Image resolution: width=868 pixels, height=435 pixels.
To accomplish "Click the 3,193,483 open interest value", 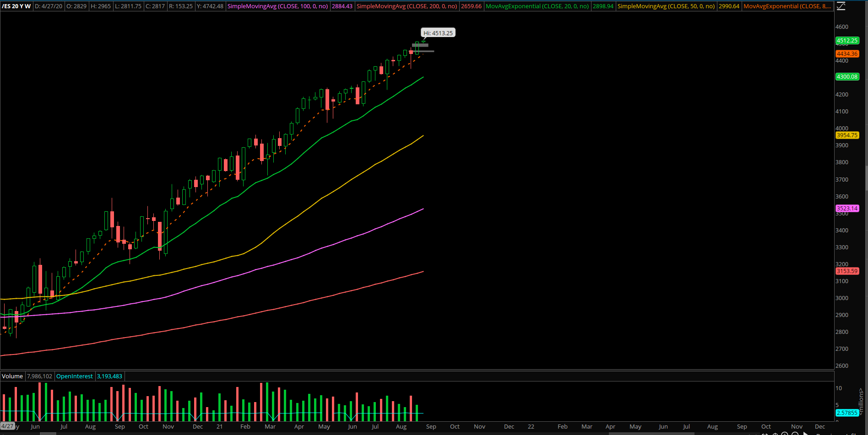I will [x=110, y=376].
